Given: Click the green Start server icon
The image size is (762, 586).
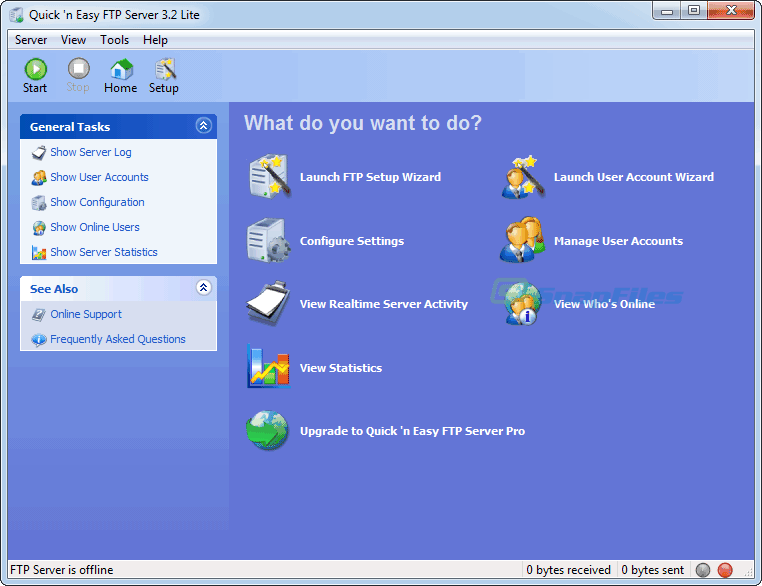Looking at the screenshot, I should [x=35, y=69].
